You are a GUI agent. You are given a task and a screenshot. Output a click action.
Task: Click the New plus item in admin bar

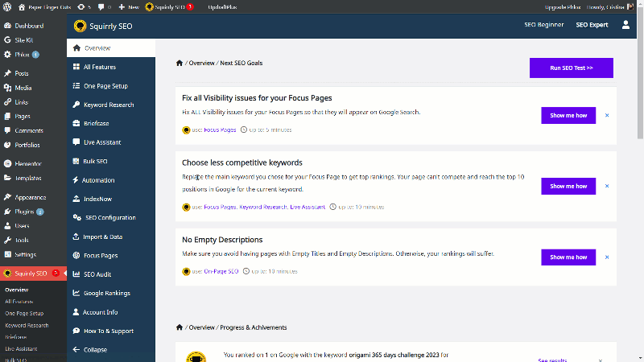pyautogui.click(x=129, y=7)
